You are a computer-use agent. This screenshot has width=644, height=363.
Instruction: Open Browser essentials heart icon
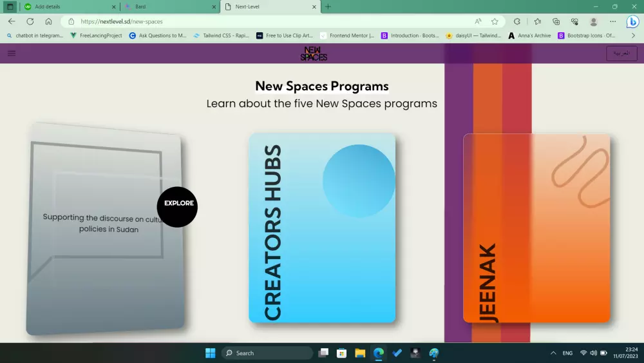point(574,21)
